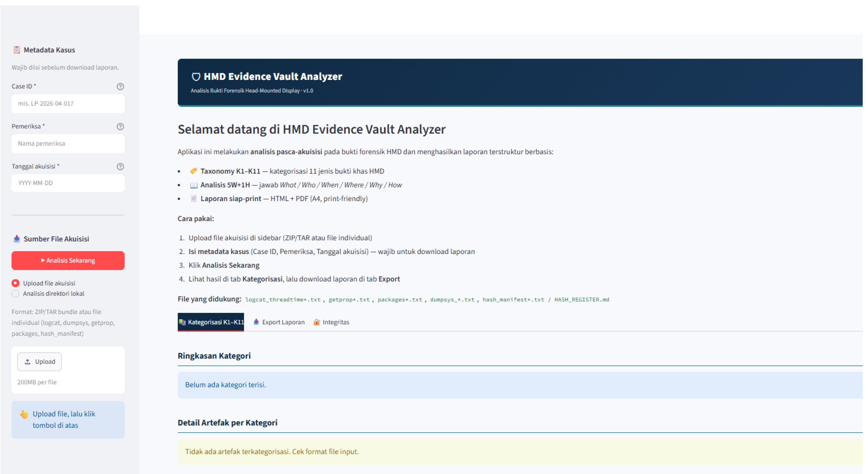Click the 'Ringkasan Kategori' section heading
This screenshot has height=474, width=868.
(214, 356)
